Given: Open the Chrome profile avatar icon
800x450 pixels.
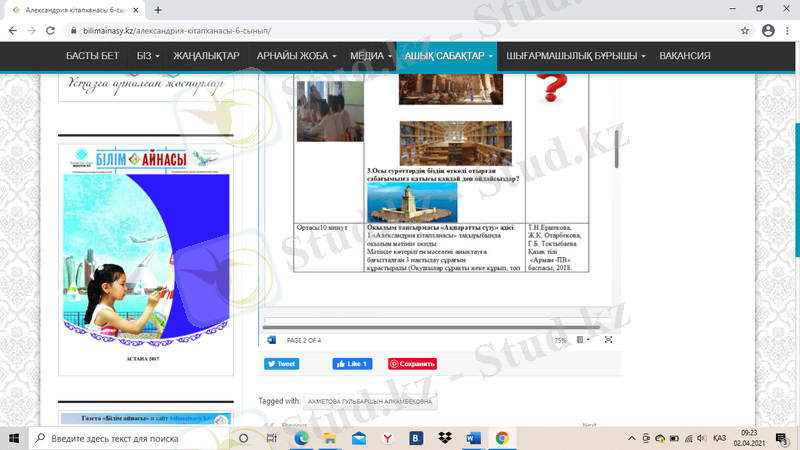Looking at the screenshot, I should [768, 31].
